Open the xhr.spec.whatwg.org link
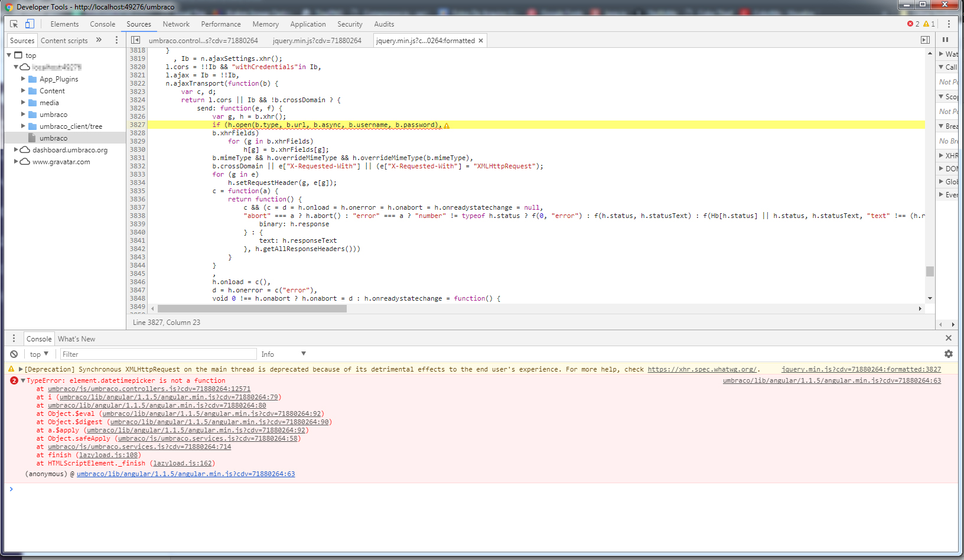 [702, 369]
